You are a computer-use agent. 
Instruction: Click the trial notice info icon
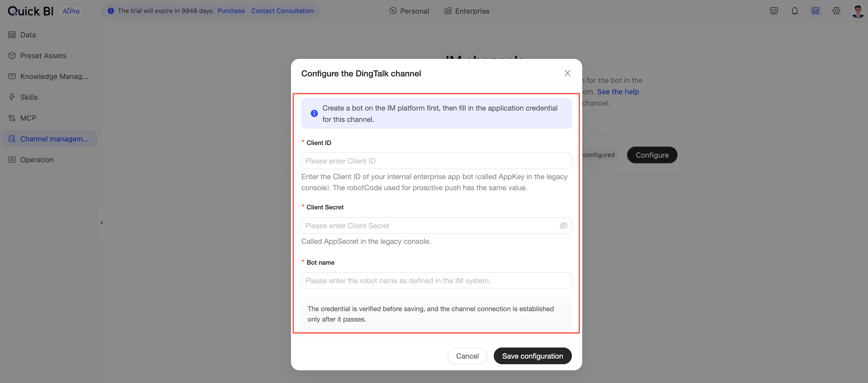point(111,11)
